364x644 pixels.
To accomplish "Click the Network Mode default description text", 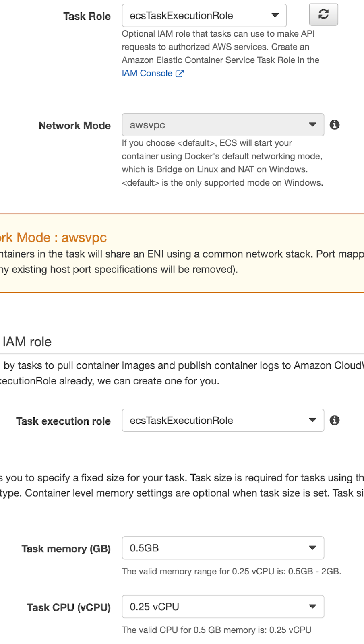I will click(222, 163).
